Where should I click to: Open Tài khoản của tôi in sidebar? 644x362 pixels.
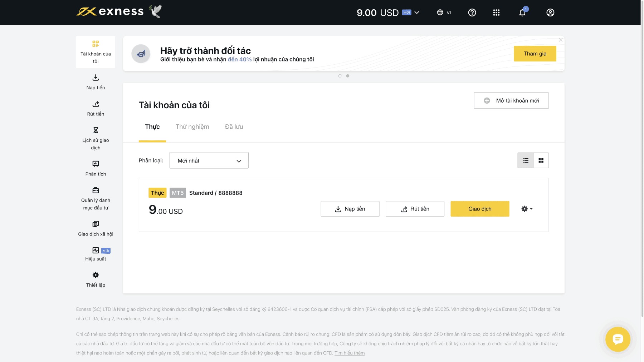96,52
